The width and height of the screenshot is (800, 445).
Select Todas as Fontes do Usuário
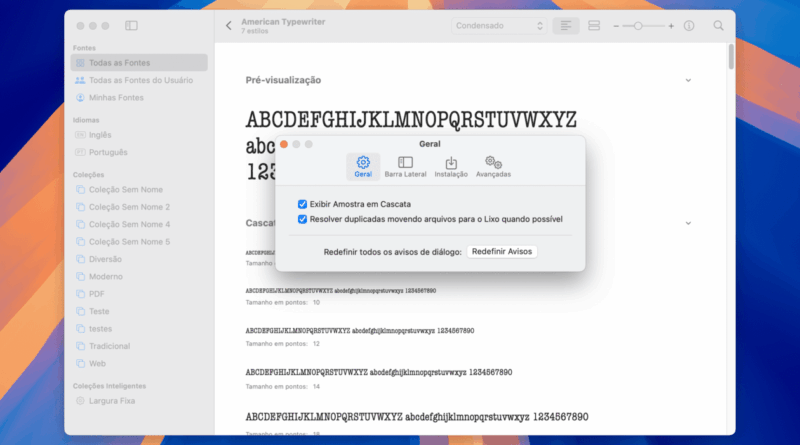(139, 80)
